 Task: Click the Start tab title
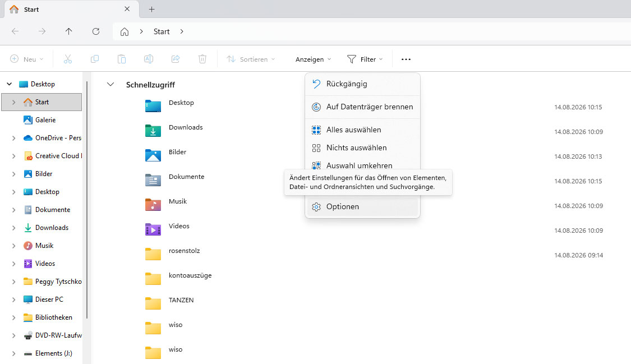click(31, 9)
